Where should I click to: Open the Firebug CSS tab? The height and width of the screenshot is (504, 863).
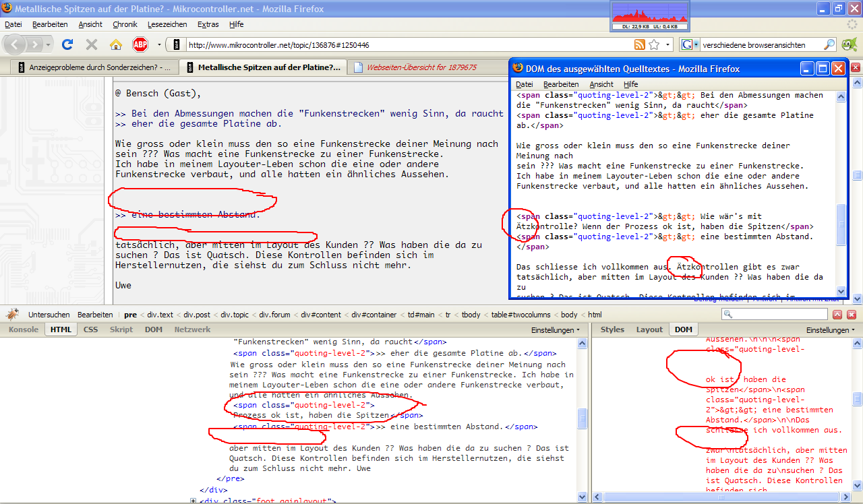(90, 329)
